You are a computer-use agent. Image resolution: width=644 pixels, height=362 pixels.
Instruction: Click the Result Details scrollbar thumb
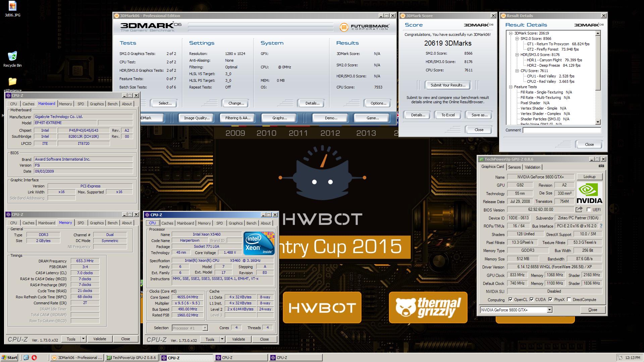[598, 63]
